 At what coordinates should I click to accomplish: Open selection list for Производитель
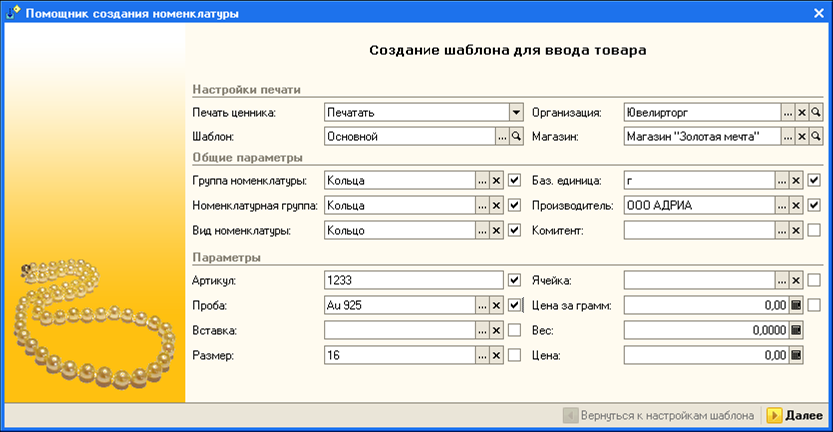781,206
